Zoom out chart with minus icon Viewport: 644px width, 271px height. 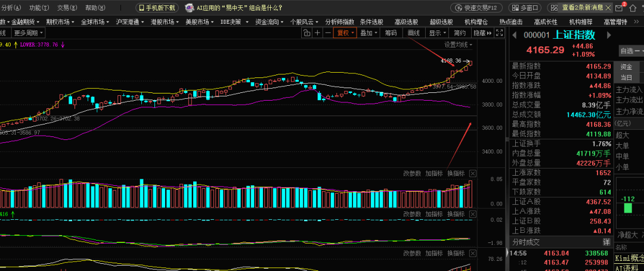(x=327, y=33)
